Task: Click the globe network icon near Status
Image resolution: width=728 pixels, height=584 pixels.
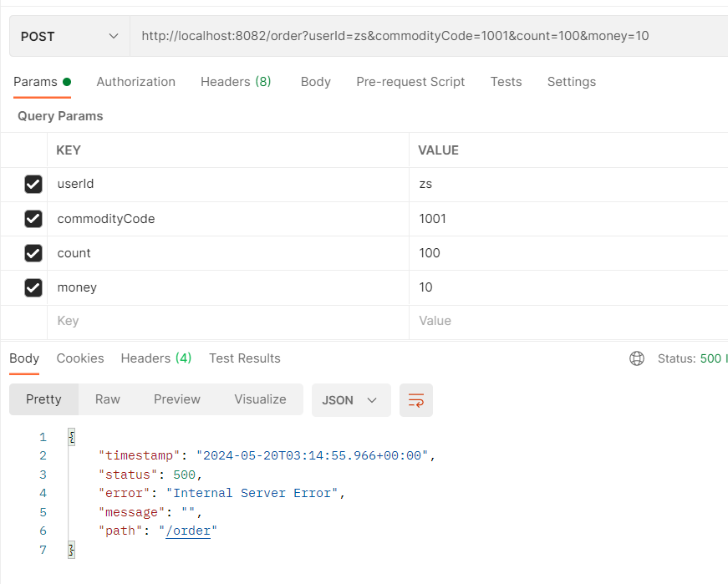Action: (x=637, y=358)
